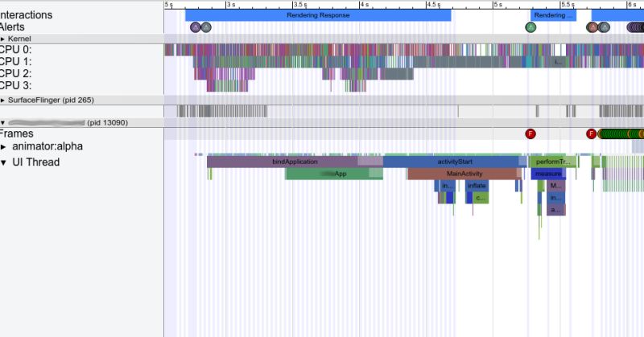The image size is (644, 337).
Task: Select the blue 'in...' slice below 'M...' slice
Action: (555, 198)
